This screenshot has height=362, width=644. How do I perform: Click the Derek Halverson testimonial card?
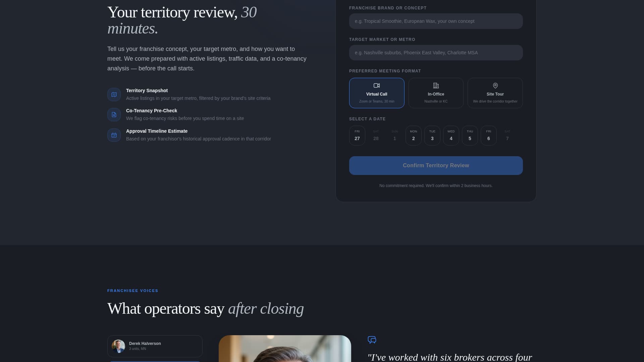pos(155,346)
